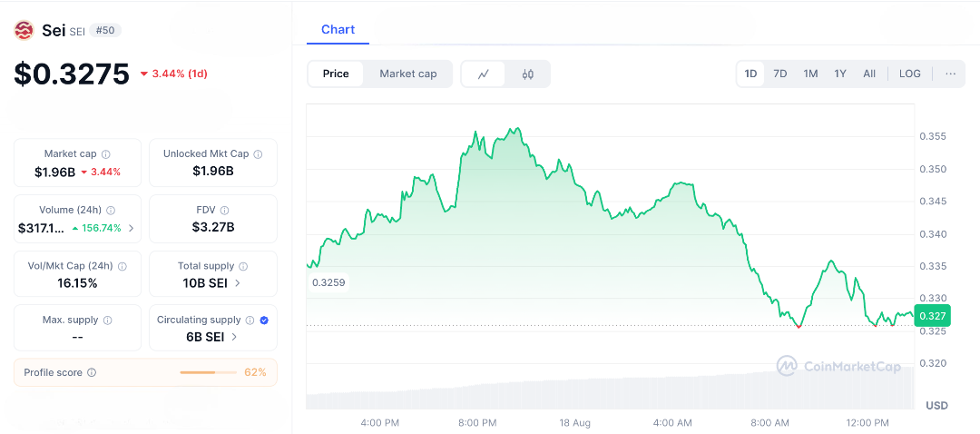The image size is (980, 434).
Task: Open the Chart tab
Action: tap(338, 29)
